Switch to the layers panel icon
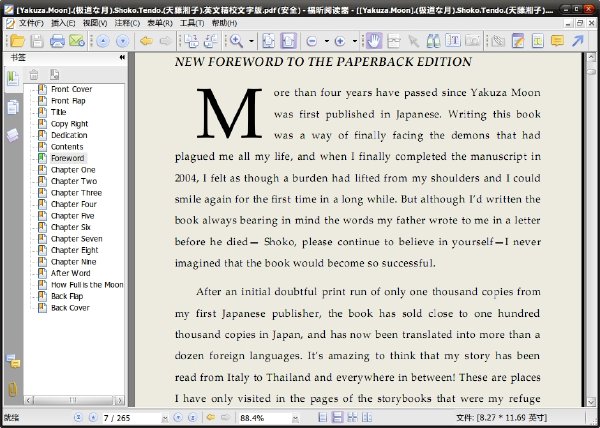This screenshot has height=428, width=600. (x=13, y=135)
